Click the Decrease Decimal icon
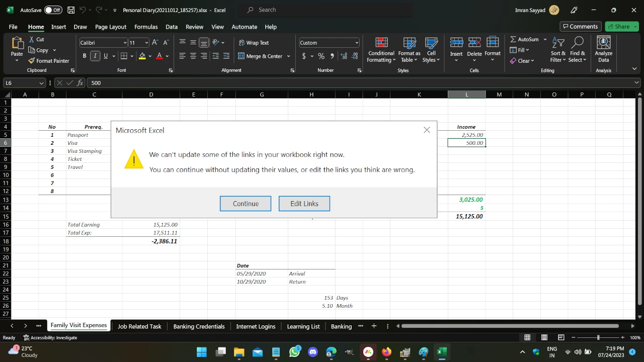Screen dimensions: 644x362 coord(355,56)
